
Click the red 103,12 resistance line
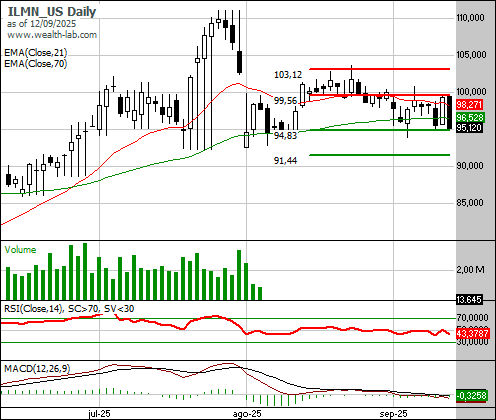tap(380, 69)
